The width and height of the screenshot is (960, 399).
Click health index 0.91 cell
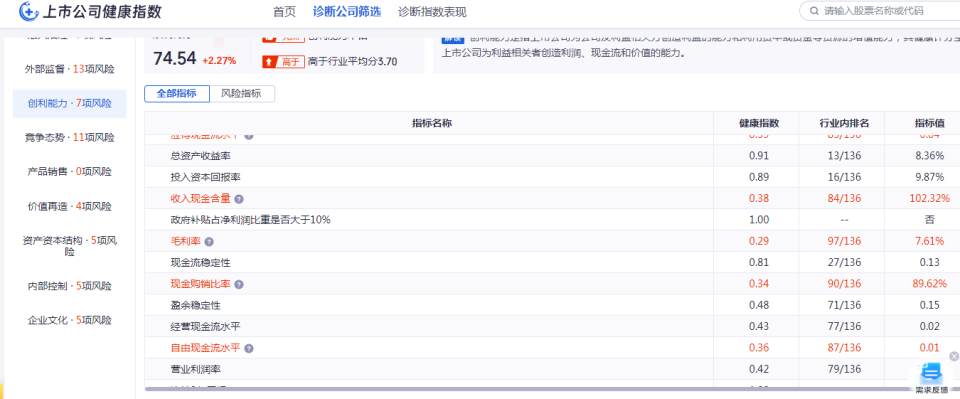(759, 156)
